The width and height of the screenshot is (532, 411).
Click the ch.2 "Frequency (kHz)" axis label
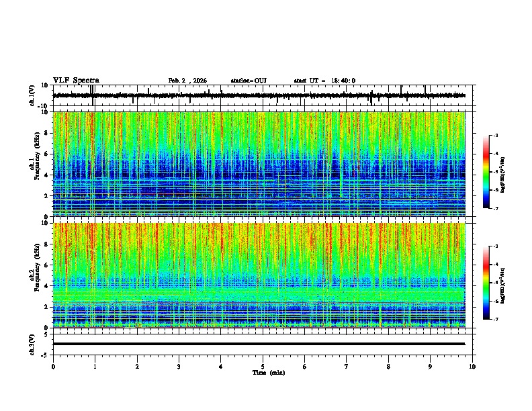tap(38, 267)
